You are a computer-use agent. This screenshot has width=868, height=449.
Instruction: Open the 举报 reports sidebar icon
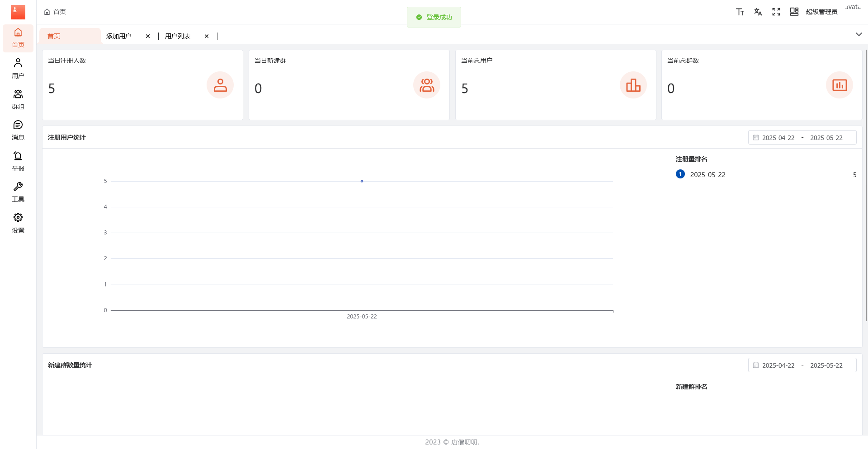[x=18, y=161]
